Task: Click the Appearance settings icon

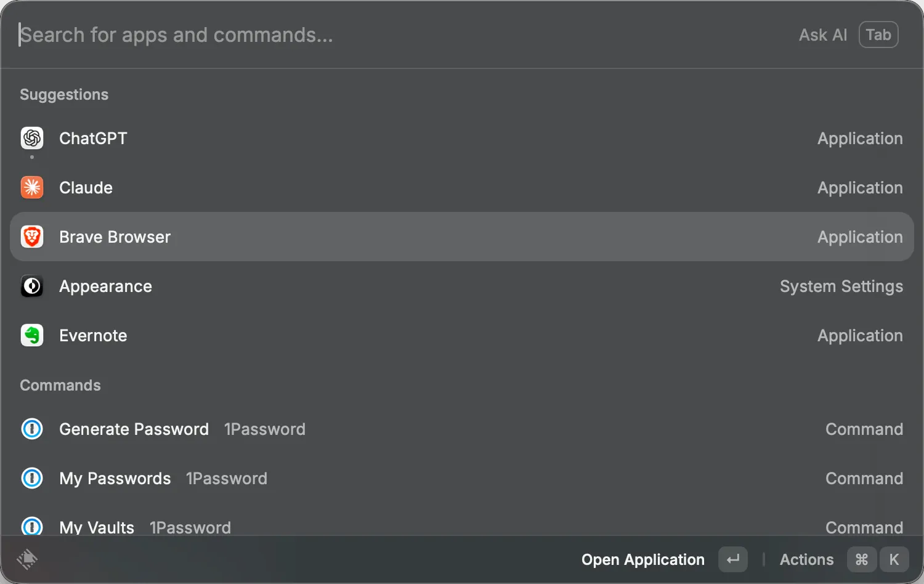Action: click(31, 286)
